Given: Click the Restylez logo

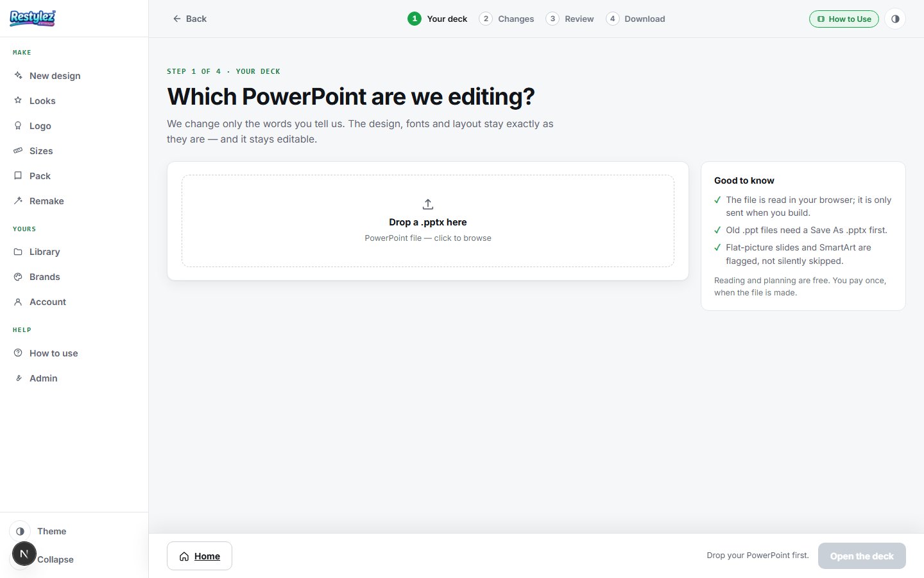Looking at the screenshot, I should click(x=33, y=18).
